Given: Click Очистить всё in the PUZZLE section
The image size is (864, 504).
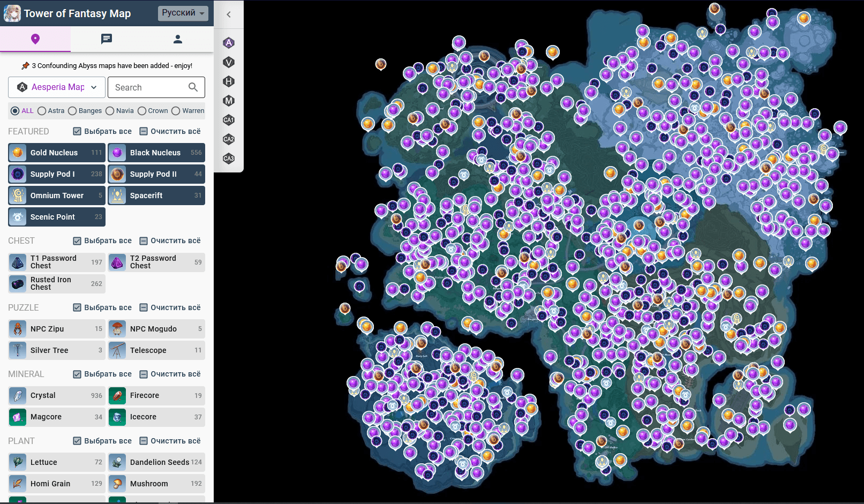Looking at the screenshot, I should (170, 307).
